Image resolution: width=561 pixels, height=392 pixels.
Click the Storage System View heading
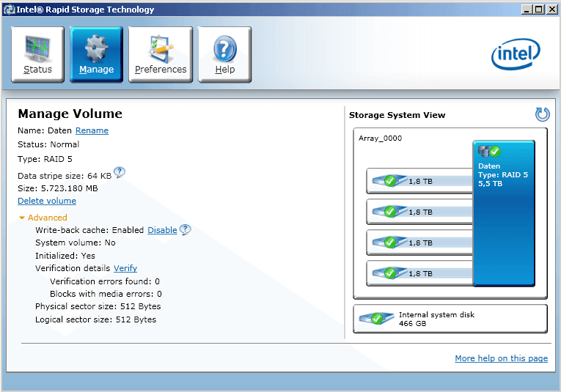pos(397,115)
